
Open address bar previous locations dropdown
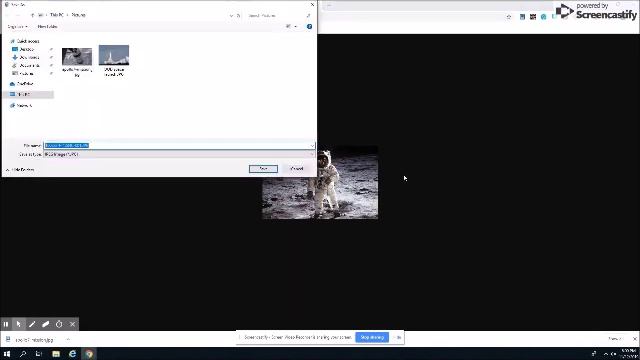[x=231, y=16]
